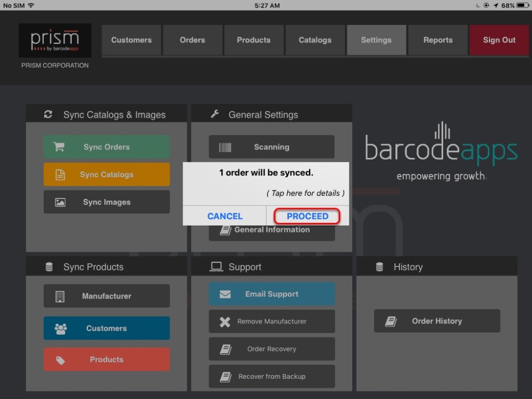Tap here for details link

click(x=305, y=193)
